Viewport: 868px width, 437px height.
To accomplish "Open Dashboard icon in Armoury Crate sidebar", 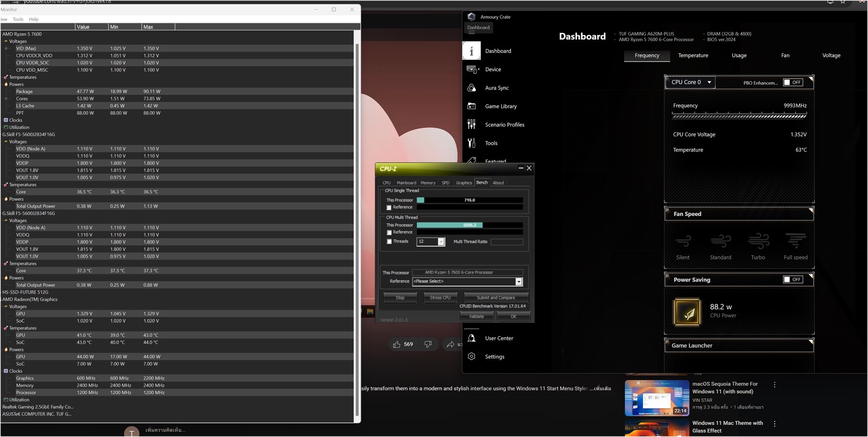I will click(472, 51).
